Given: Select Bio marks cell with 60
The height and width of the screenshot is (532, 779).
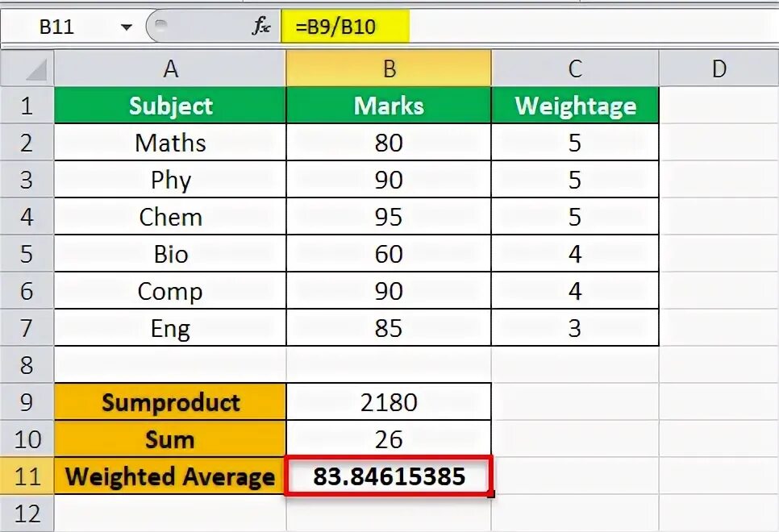Looking at the screenshot, I should pos(389,254).
